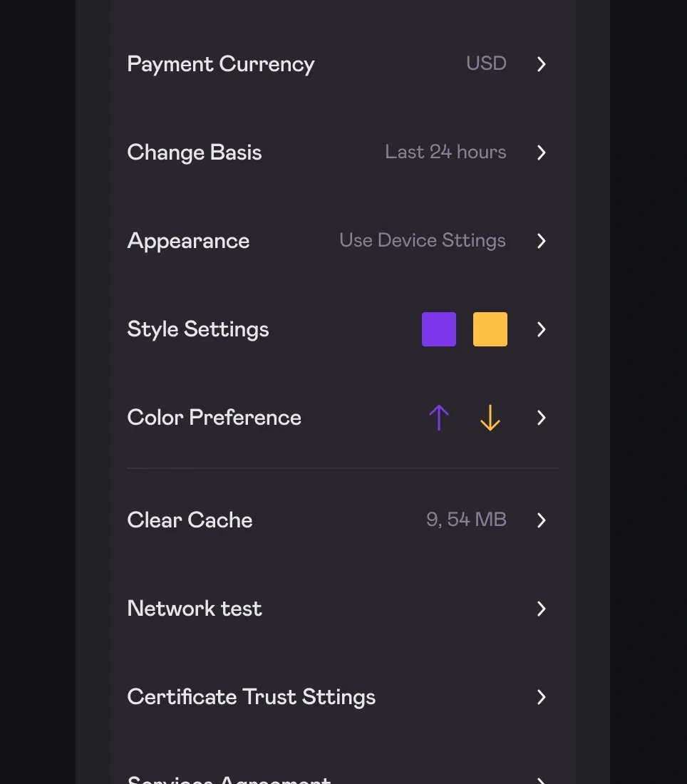Change the Last 24 hours value
Screen dimensions: 687x784
click(445, 152)
